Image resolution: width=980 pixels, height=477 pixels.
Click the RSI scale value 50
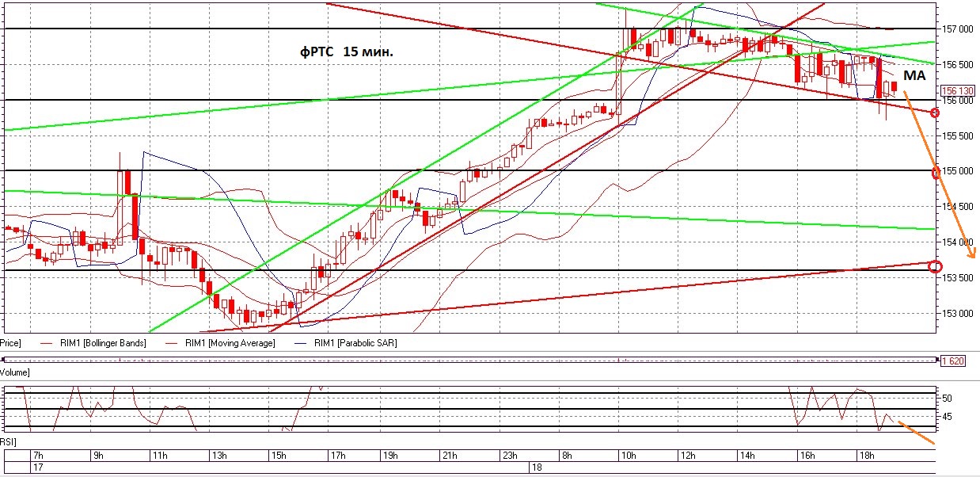tap(947, 399)
